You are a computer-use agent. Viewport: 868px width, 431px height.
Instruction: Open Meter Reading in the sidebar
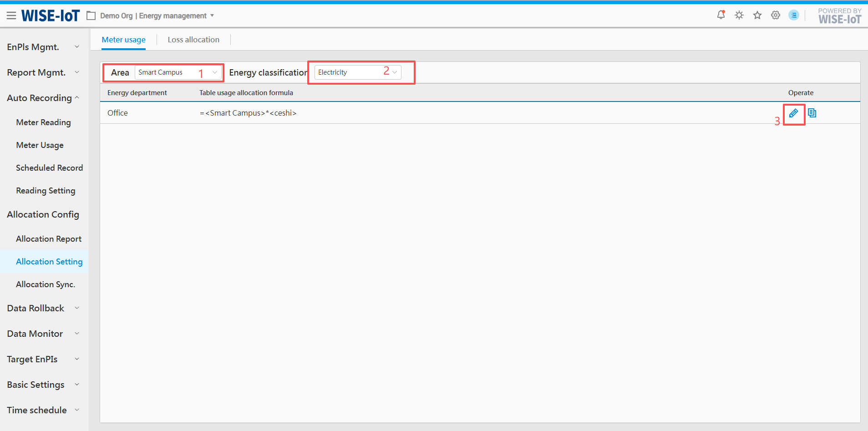[43, 122]
